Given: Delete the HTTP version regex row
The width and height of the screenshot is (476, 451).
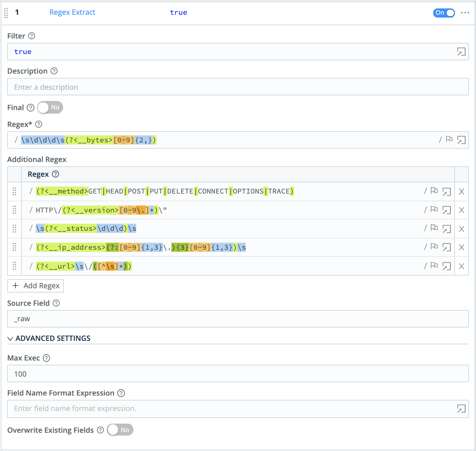Looking at the screenshot, I should tap(461, 210).
